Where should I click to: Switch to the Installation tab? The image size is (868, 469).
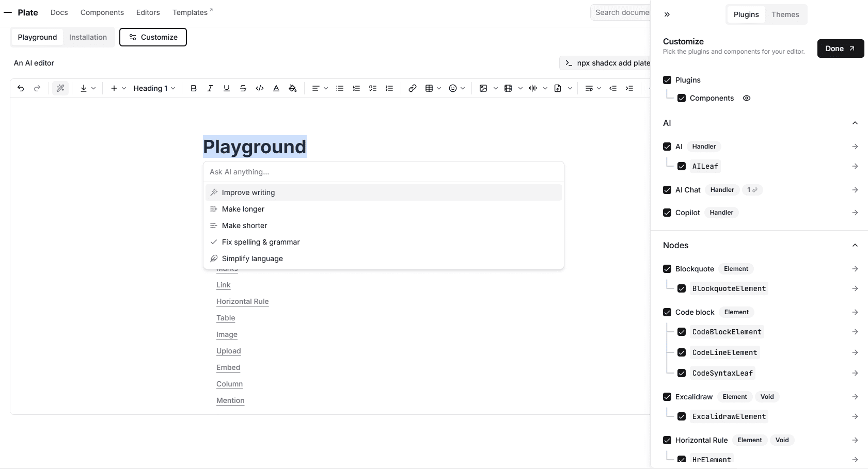click(88, 37)
